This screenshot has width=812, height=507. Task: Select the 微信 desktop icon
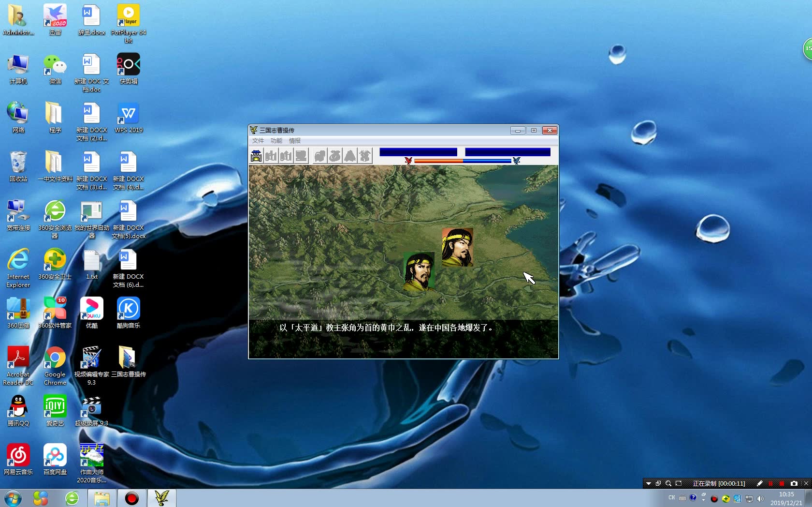pyautogui.click(x=55, y=68)
